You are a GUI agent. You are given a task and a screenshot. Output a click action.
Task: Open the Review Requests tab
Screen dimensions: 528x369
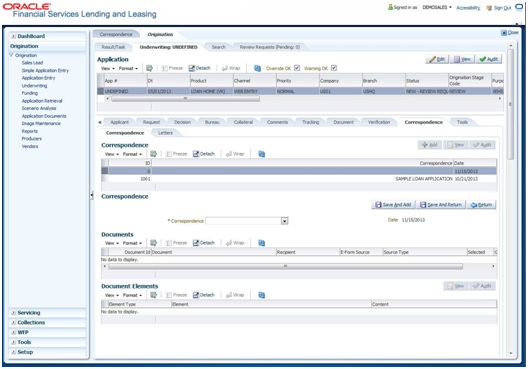click(270, 47)
